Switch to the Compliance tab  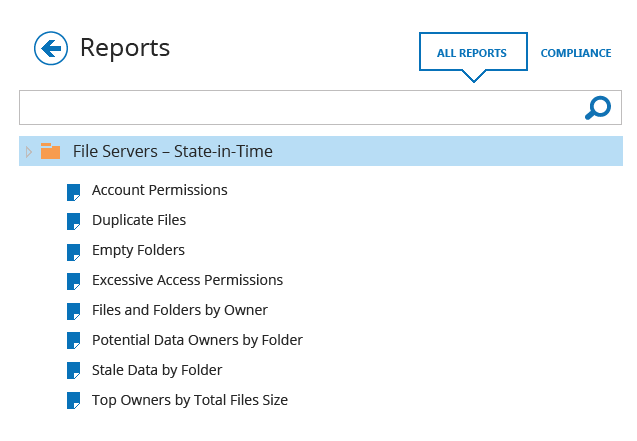coord(576,53)
